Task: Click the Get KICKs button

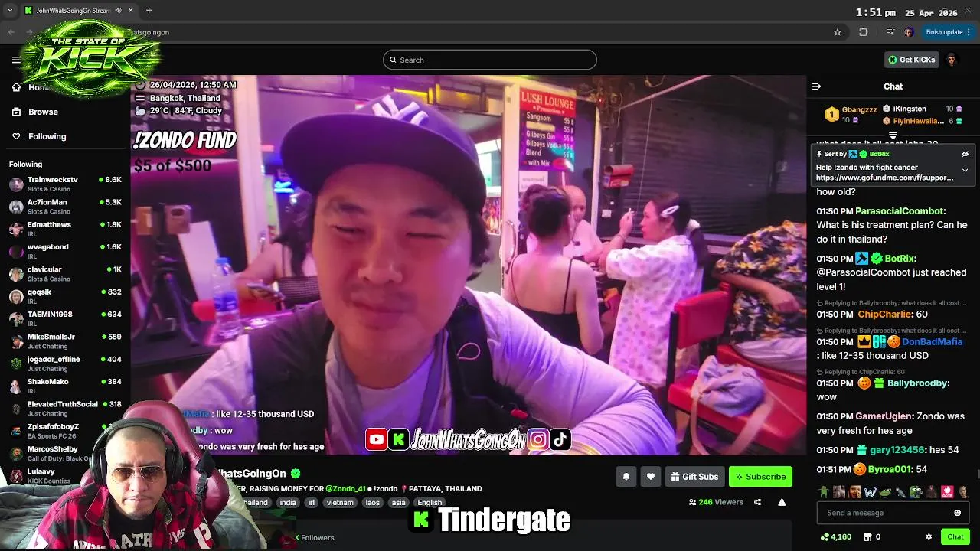Action: pyautogui.click(x=912, y=60)
